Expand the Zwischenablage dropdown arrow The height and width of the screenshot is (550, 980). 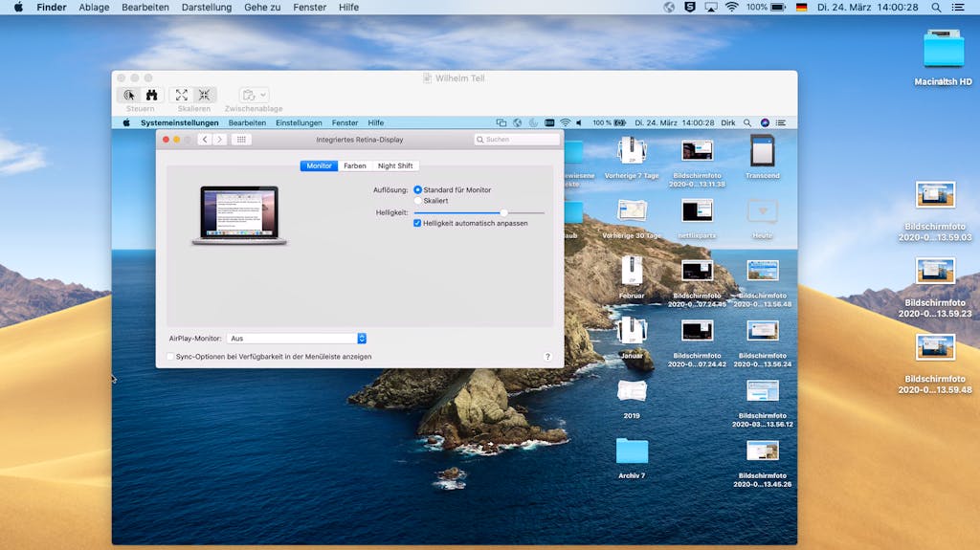pos(263,95)
